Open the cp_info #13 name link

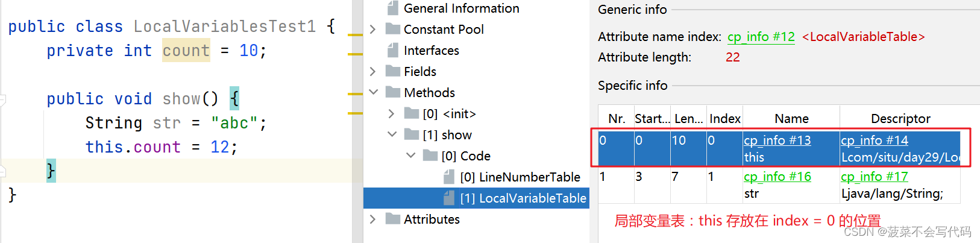[x=777, y=140]
